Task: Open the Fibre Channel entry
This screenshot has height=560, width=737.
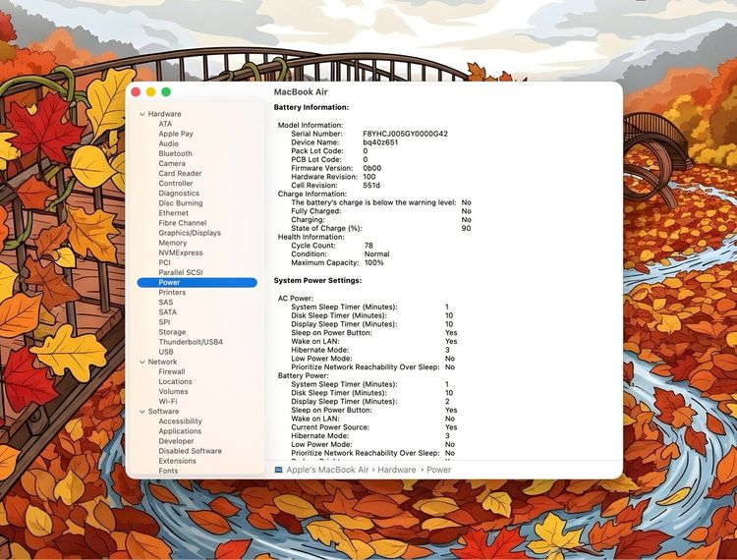Action: tap(183, 223)
